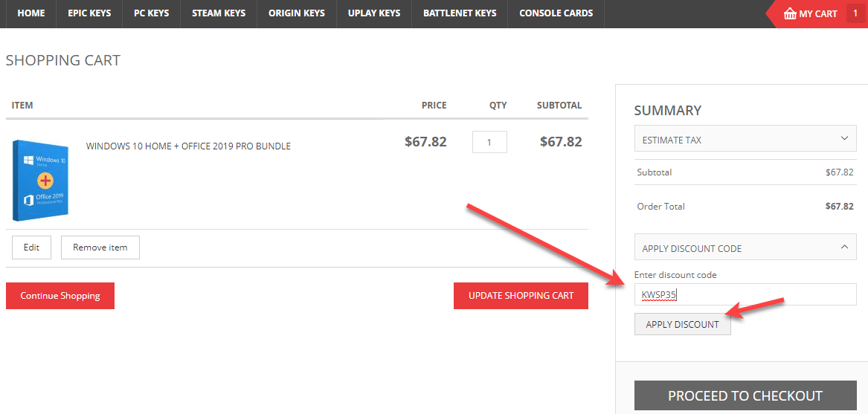This screenshot has width=868, height=414.
Task: Click the shopping basket icon in My Cart
Action: (790, 14)
